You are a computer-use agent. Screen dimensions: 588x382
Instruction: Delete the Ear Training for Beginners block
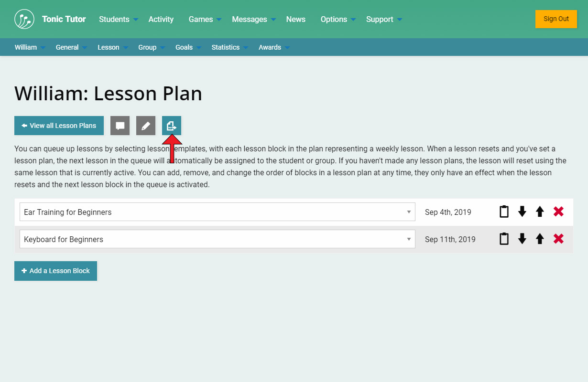(558, 212)
